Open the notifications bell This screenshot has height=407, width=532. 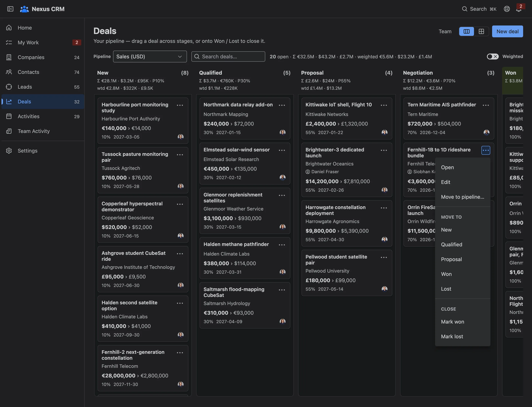tap(519, 9)
